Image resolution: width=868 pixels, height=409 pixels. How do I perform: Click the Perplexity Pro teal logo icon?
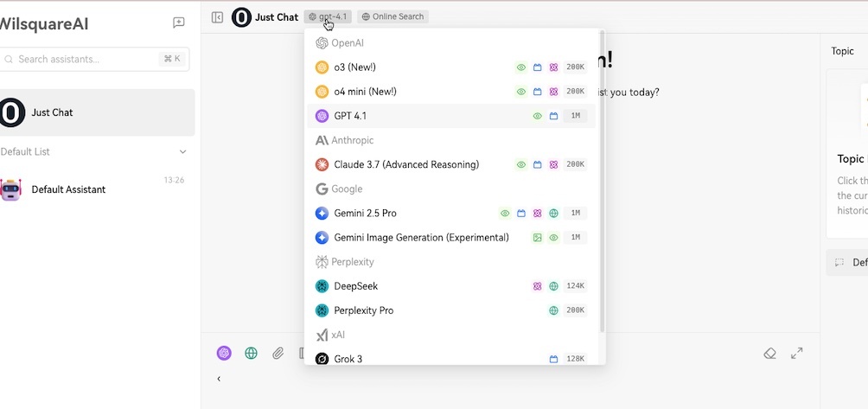click(x=322, y=311)
